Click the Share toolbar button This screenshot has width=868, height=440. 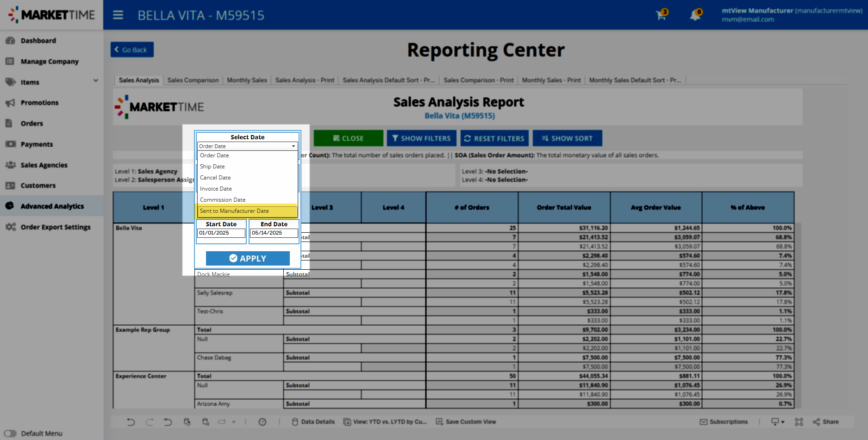[x=826, y=422]
